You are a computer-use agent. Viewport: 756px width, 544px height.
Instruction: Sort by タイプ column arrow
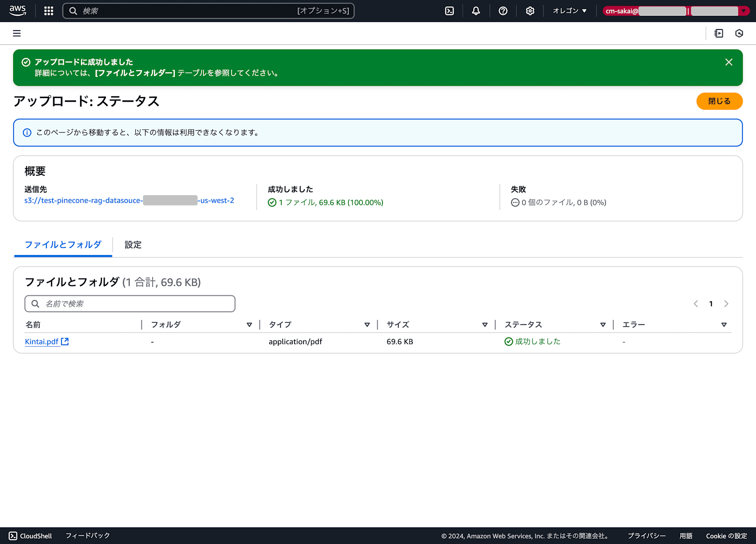367,325
